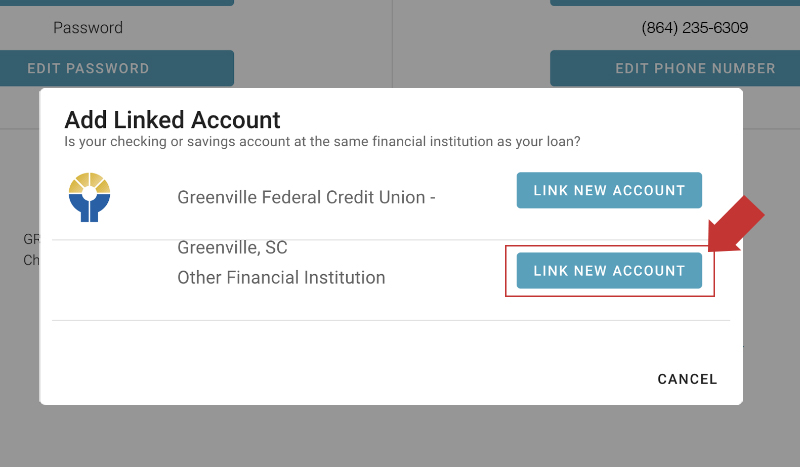
Task: Click the partially hidden GR text behind dialog
Action: pos(31,239)
